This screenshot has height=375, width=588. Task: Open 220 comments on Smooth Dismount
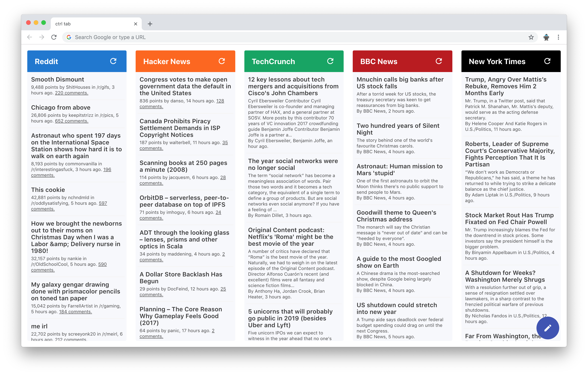(x=71, y=93)
